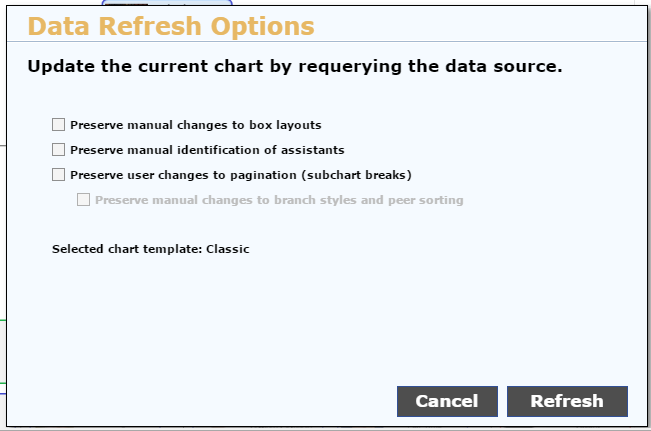
Task: Tick the preserve manual identification of assistants checkbox
Action: coord(58,150)
